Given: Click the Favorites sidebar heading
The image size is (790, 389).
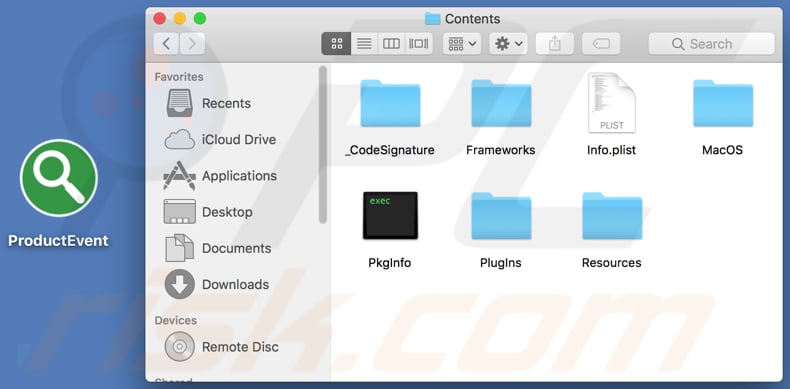Looking at the screenshot, I should (179, 77).
